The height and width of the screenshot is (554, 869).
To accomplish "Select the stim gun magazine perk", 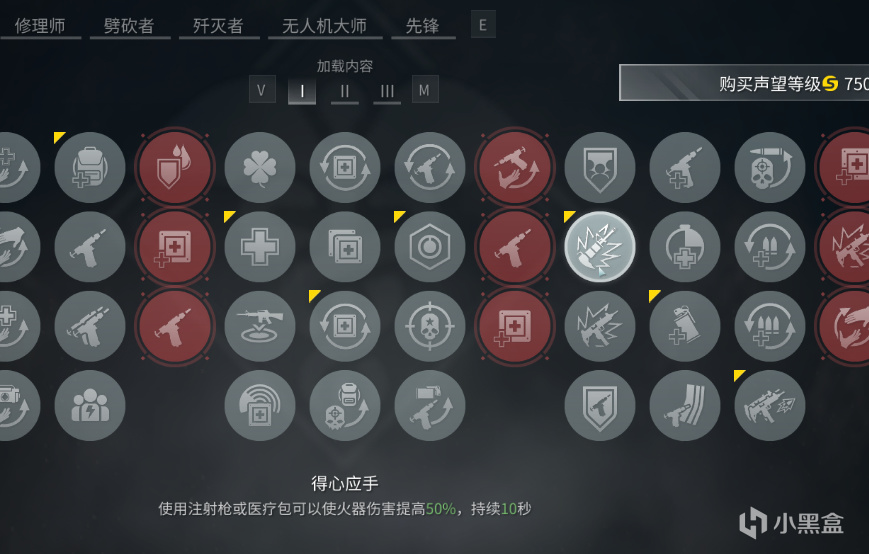I will click(684, 406).
